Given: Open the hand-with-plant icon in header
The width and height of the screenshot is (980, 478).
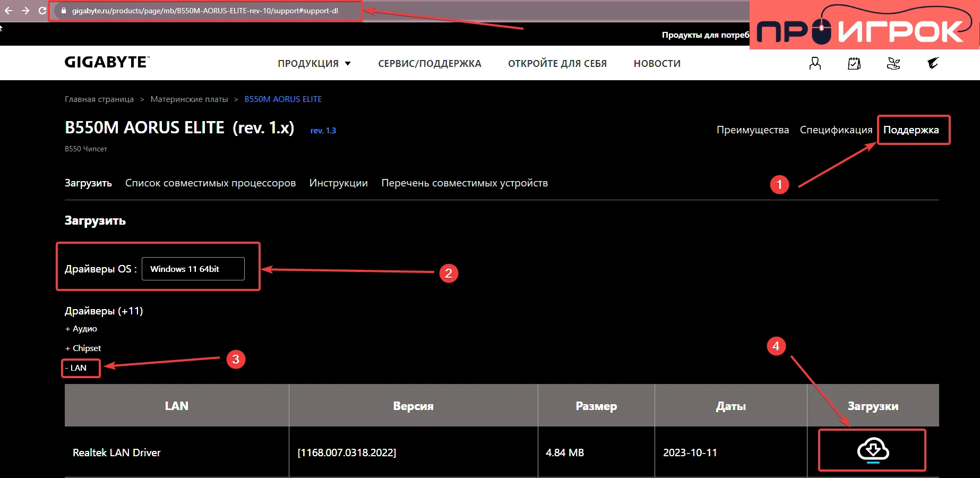Looking at the screenshot, I should pyautogui.click(x=893, y=63).
